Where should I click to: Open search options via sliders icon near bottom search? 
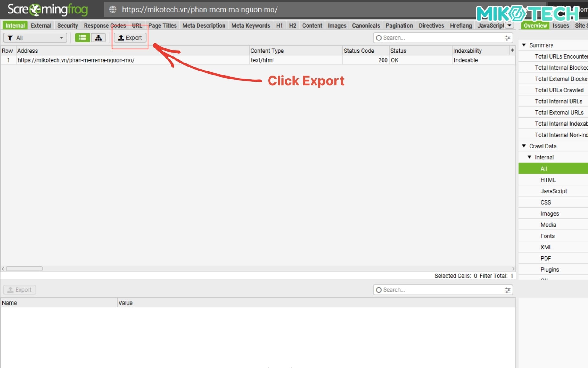(507, 290)
